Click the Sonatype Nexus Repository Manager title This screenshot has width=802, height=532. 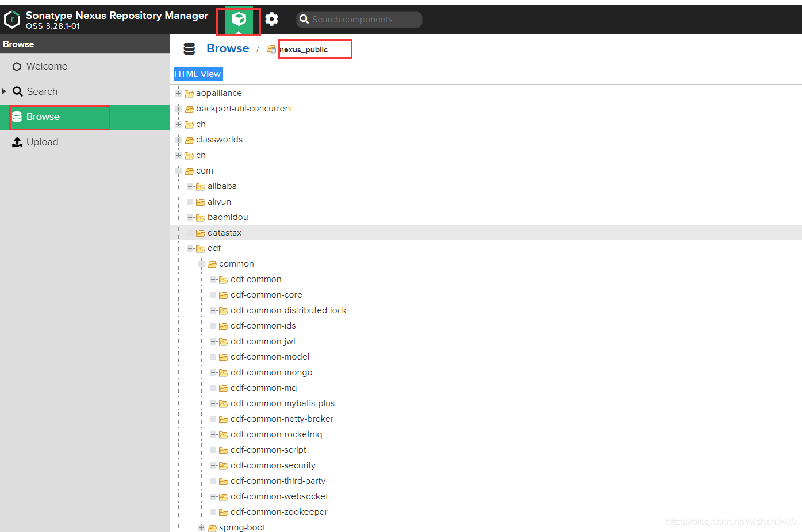click(x=117, y=16)
